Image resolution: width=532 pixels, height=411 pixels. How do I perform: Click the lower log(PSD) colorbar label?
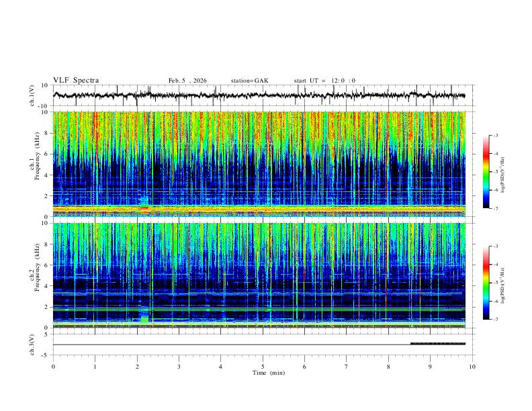pos(503,285)
